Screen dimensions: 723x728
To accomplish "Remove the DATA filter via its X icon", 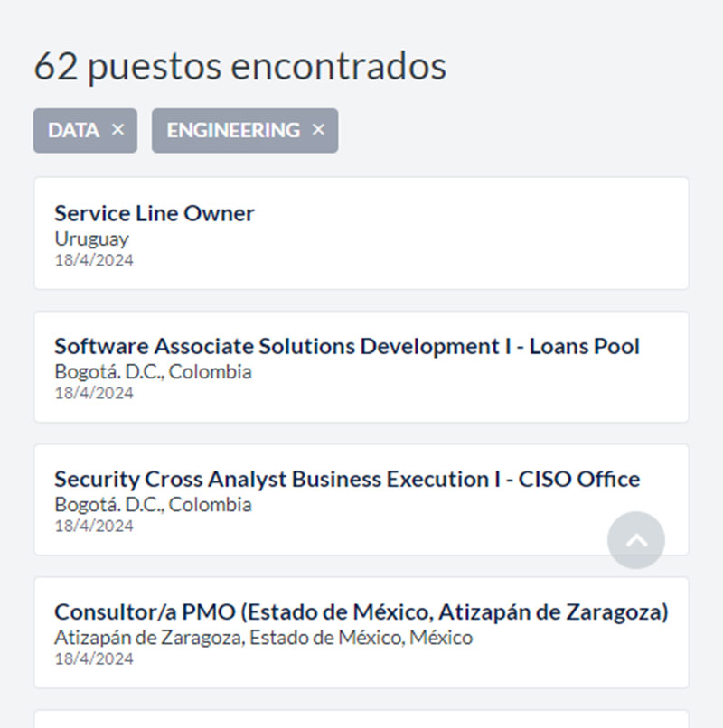I will pyautogui.click(x=117, y=130).
